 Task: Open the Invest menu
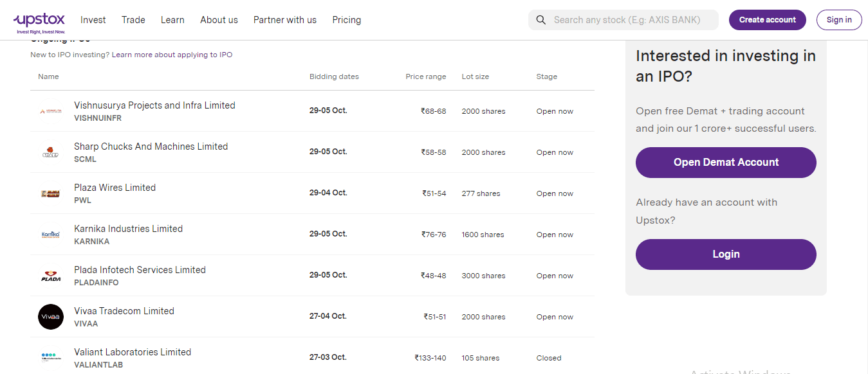tap(93, 20)
